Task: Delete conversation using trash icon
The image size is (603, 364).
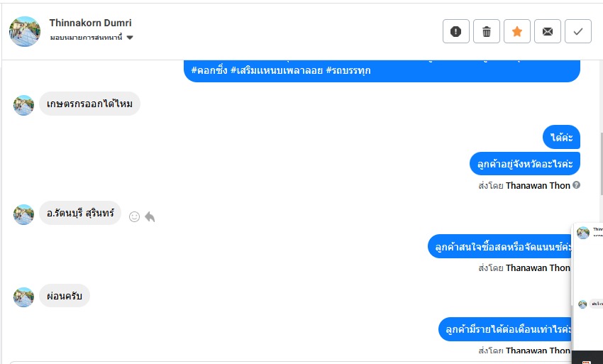Action: 486,31
